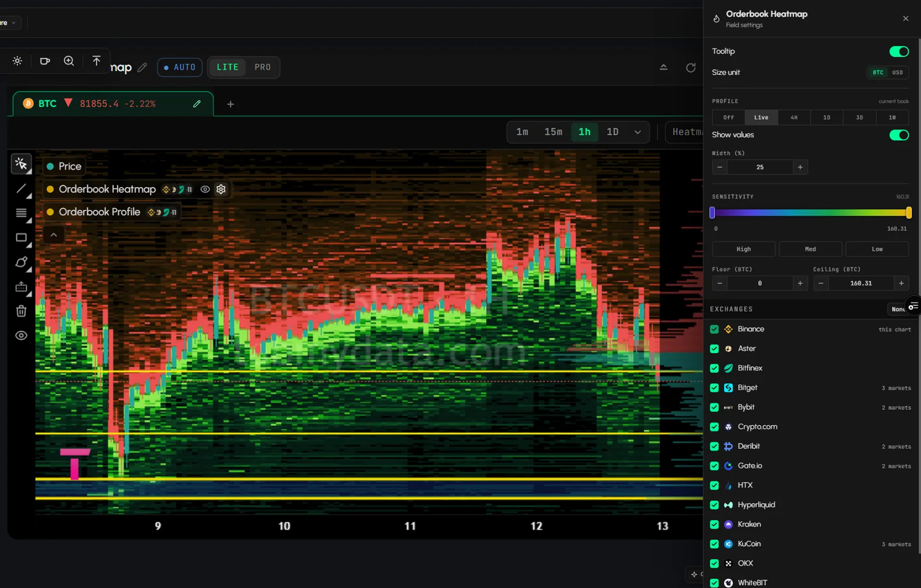Open the timeframe dropdown chevron

(638, 132)
